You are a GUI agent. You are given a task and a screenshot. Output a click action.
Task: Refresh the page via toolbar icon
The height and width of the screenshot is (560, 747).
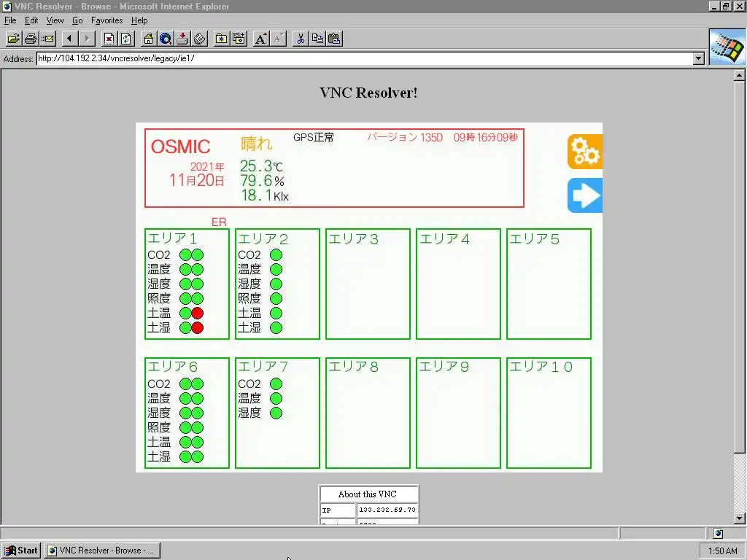(x=126, y=39)
